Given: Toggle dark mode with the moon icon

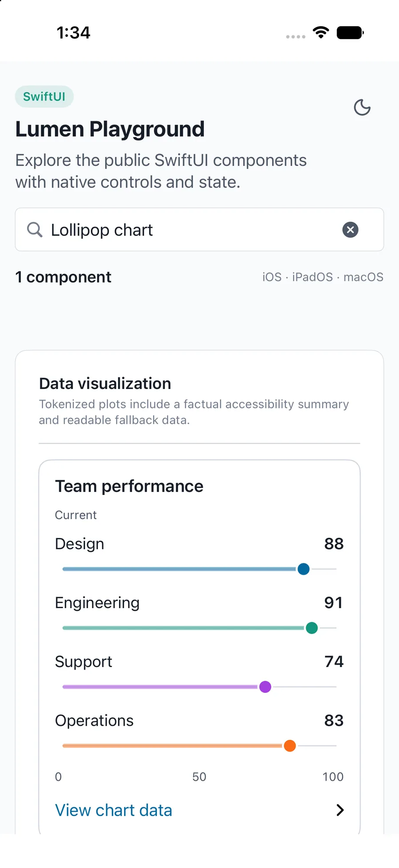Looking at the screenshot, I should pos(362,107).
